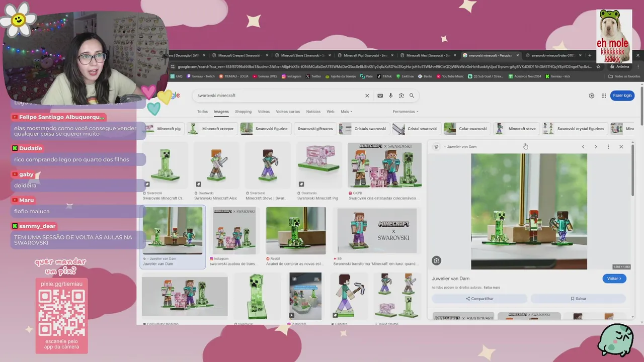Select the Swarovski figurine filter chip
The height and width of the screenshot is (362, 644).
pyautogui.click(x=265, y=129)
